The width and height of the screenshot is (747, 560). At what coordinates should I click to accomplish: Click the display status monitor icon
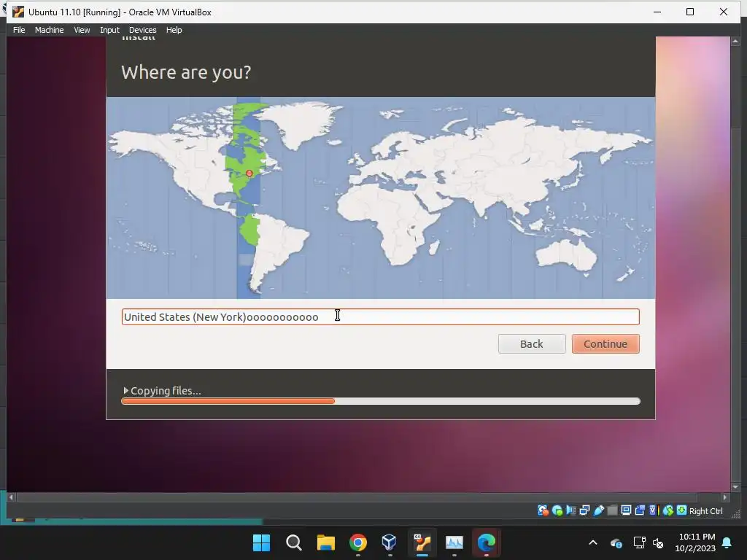point(626,510)
